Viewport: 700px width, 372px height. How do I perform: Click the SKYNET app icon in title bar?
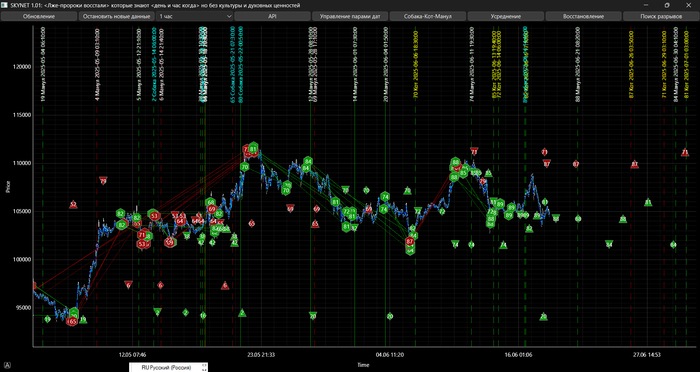(5, 5)
